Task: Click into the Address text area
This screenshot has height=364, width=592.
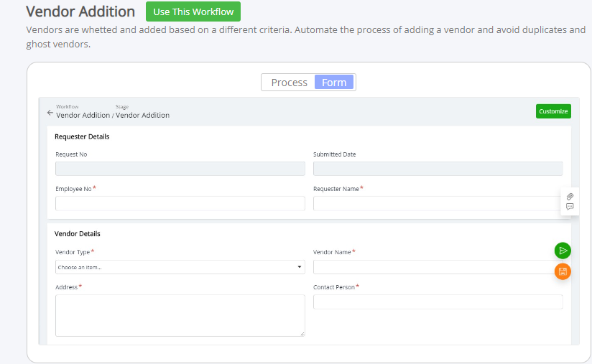Action: [x=180, y=315]
